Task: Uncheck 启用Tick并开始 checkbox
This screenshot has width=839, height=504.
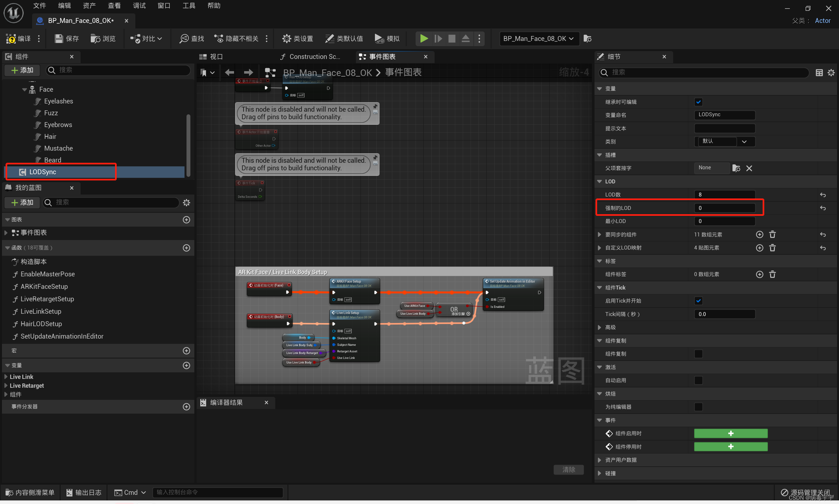Action: point(698,301)
